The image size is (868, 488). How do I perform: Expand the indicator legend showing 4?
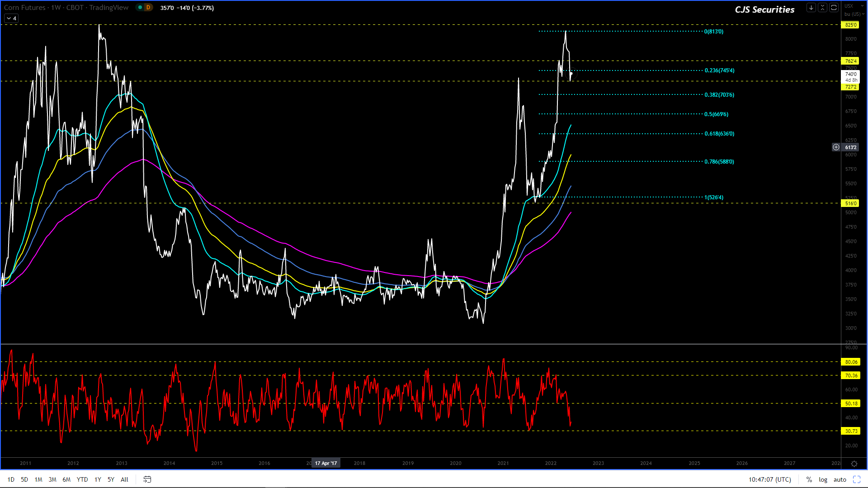point(11,19)
